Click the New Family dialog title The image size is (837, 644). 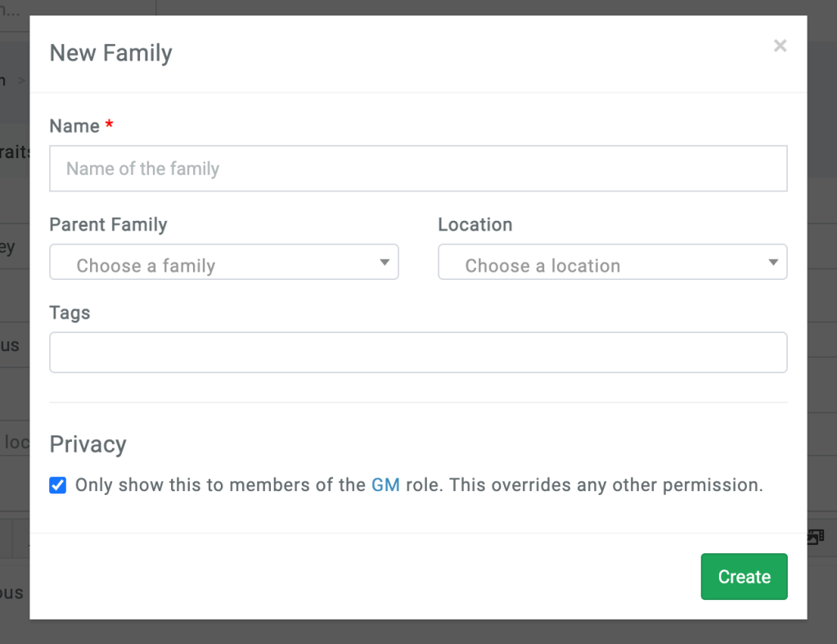coord(110,52)
